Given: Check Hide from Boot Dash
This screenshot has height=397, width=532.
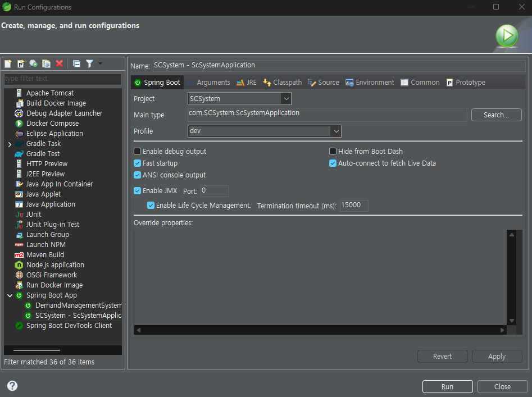Looking at the screenshot, I should (333, 152).
